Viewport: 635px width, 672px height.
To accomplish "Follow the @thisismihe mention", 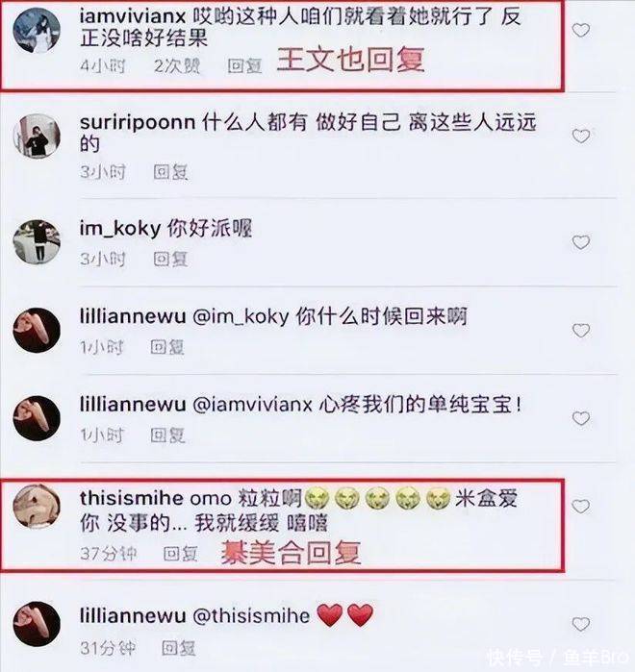I will (251, 616).
